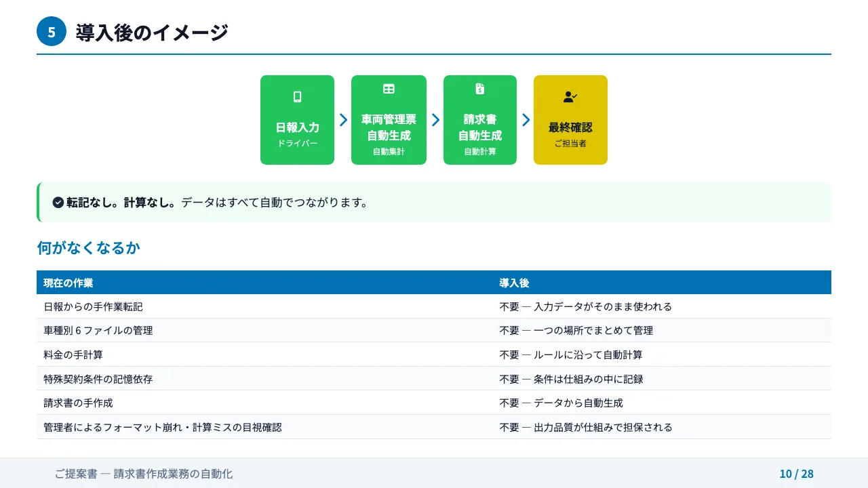The width and height of the screenshot is (868, 488).
Task: Click the ご担当者 subtitle label
Action: [x=570, y=144]
